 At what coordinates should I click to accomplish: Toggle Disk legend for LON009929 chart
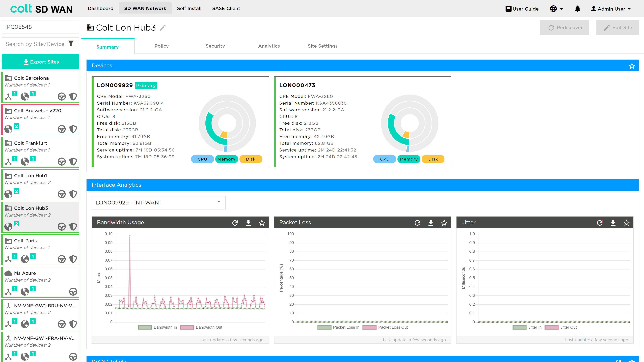[x=251, y=159]
